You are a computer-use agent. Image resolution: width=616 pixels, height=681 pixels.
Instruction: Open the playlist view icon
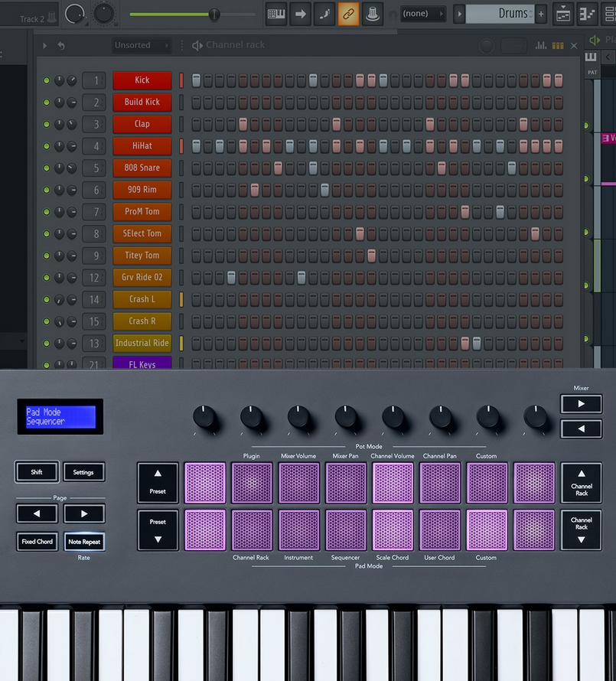(563, 14)
